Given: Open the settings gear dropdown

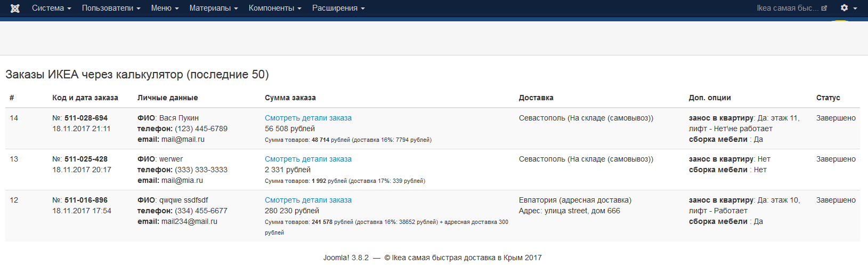Looking at the screenshot, I should (849, 8).
